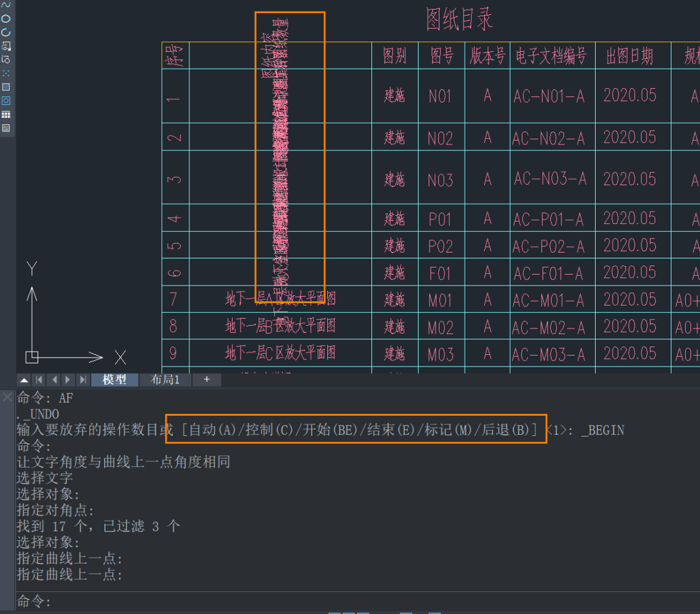Click the 图号 column header
Screen dimensions: 700x614
point(442,56)
